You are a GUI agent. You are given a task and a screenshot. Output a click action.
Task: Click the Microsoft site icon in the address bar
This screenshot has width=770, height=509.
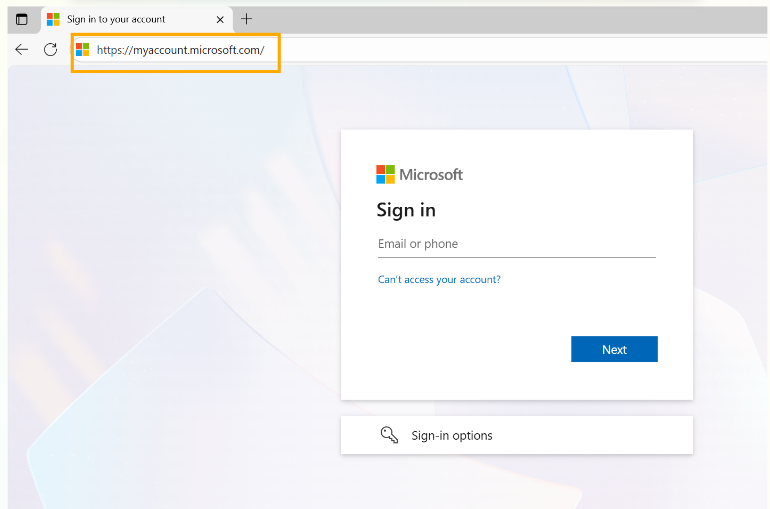(83, 50)
